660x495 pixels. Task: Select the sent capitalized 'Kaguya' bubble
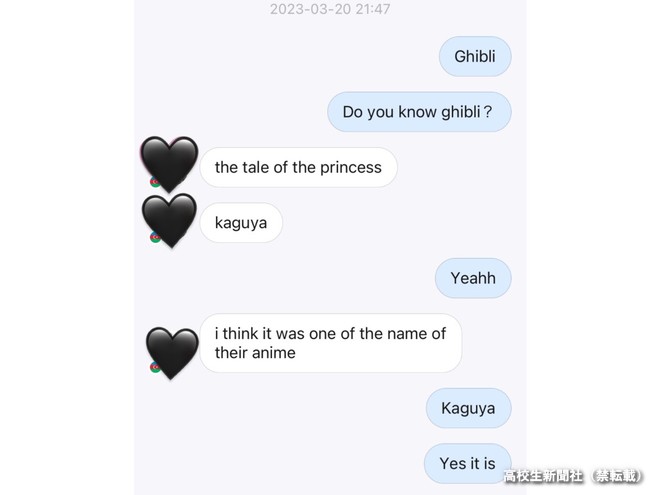468,408
